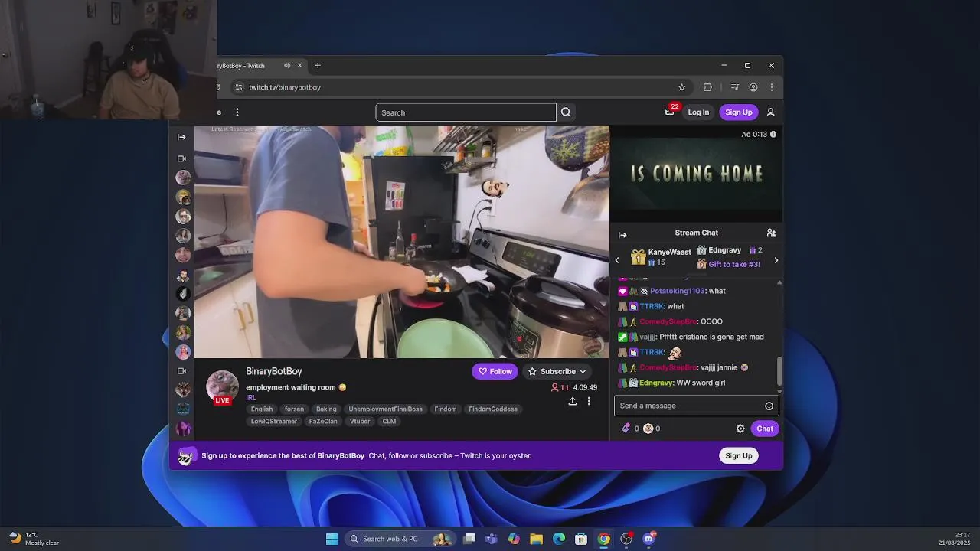The image size is (980, 551).
Task: Collapse the Stream Chat panel arrow
Action: click(622, 235)
